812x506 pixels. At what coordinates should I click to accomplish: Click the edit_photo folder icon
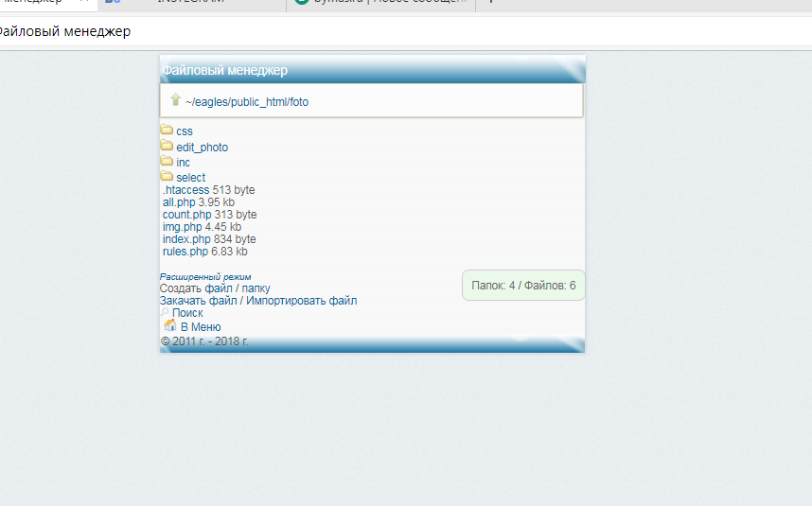(167, 147)
